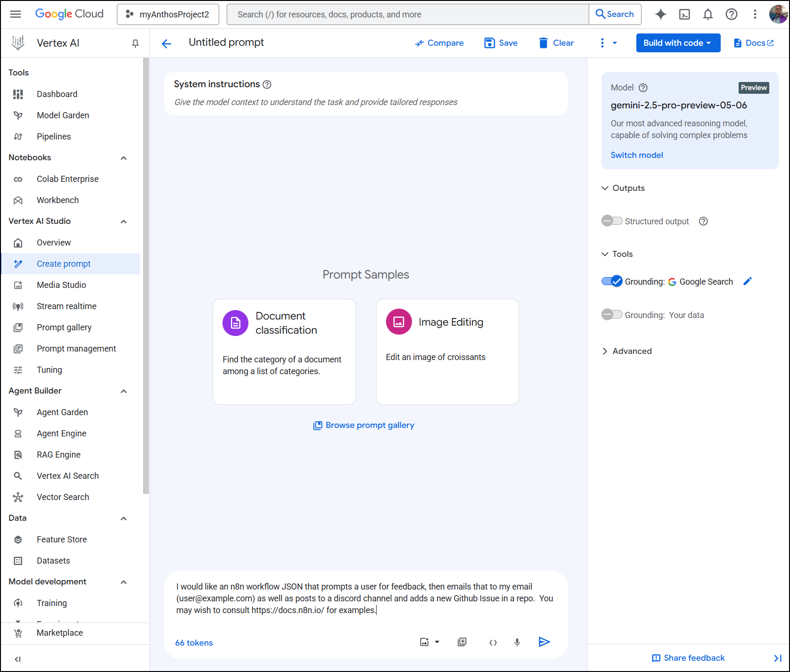Click the Search button

[x=615, y=14]
